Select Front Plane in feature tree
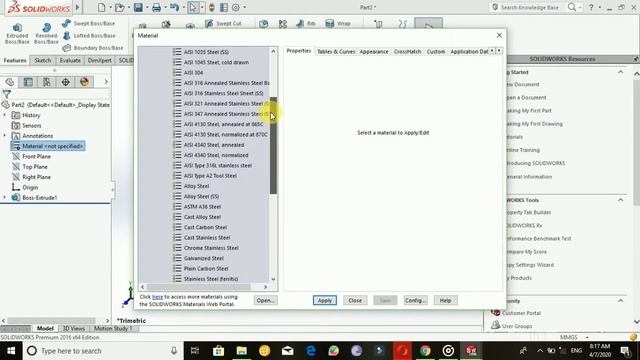This screenshot has height=360, width=640. coord(36,156)
